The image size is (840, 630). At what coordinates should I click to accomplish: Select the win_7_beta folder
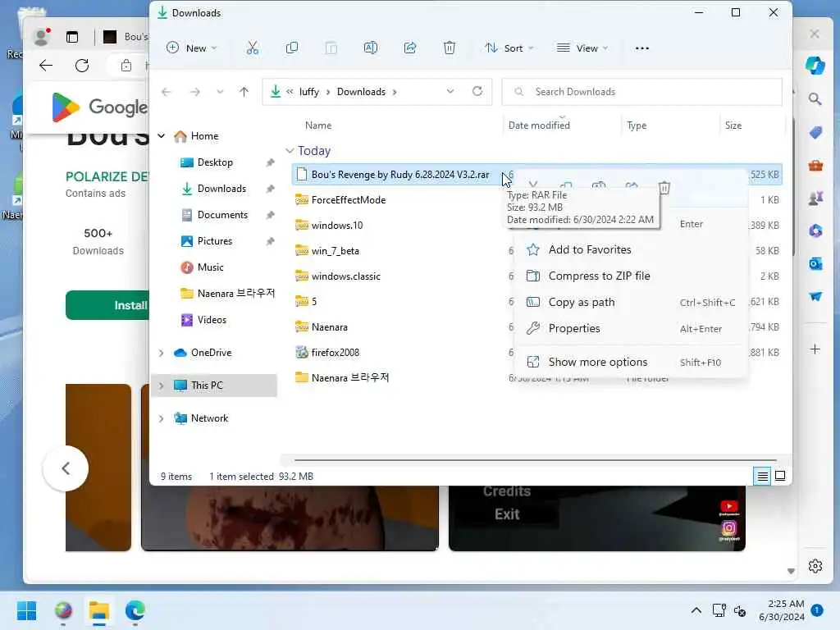pos(335,251)
